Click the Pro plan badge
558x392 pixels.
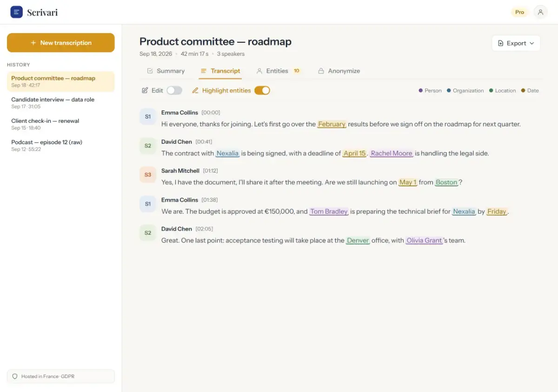(x=520, y=12)
